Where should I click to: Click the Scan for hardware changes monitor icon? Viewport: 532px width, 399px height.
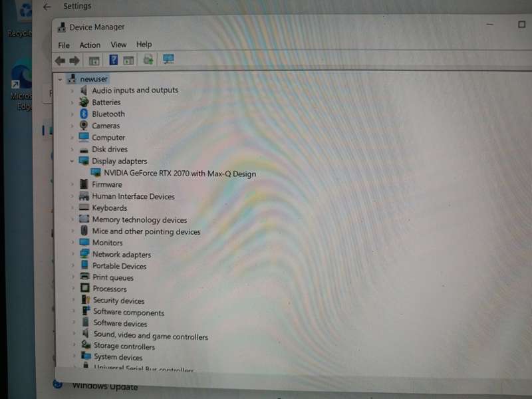pyautogui.click(x=168, y=59)
